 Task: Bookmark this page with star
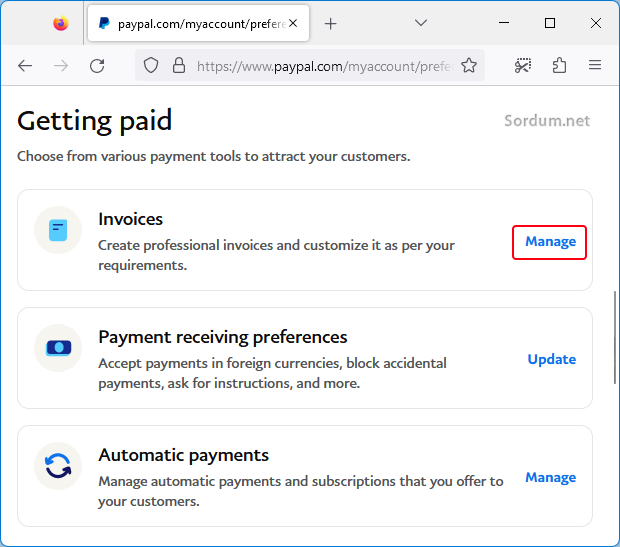pyautogui.click(x=469, y=66)
